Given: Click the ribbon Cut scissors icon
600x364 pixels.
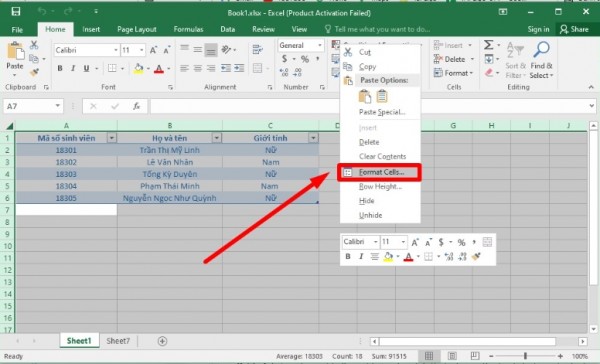Looking at the screenshot, I should click(34, 45).
